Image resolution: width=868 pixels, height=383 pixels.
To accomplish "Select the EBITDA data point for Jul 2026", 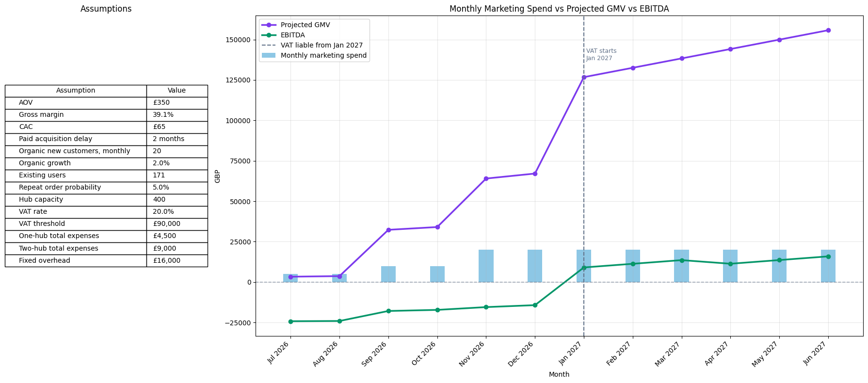I will [290, 321].
